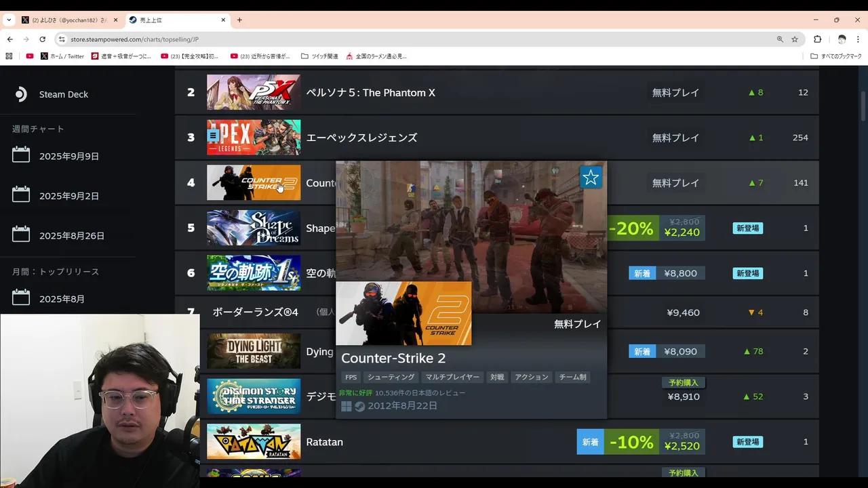Open the すべてのブックマーク folder
Image resolution: width=868 pixels, height=488 pixels.
835,56
